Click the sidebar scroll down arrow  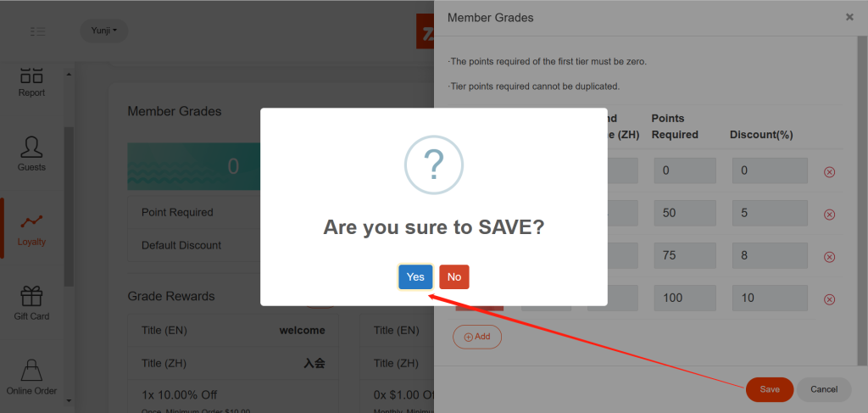click(x=69, y=400)
